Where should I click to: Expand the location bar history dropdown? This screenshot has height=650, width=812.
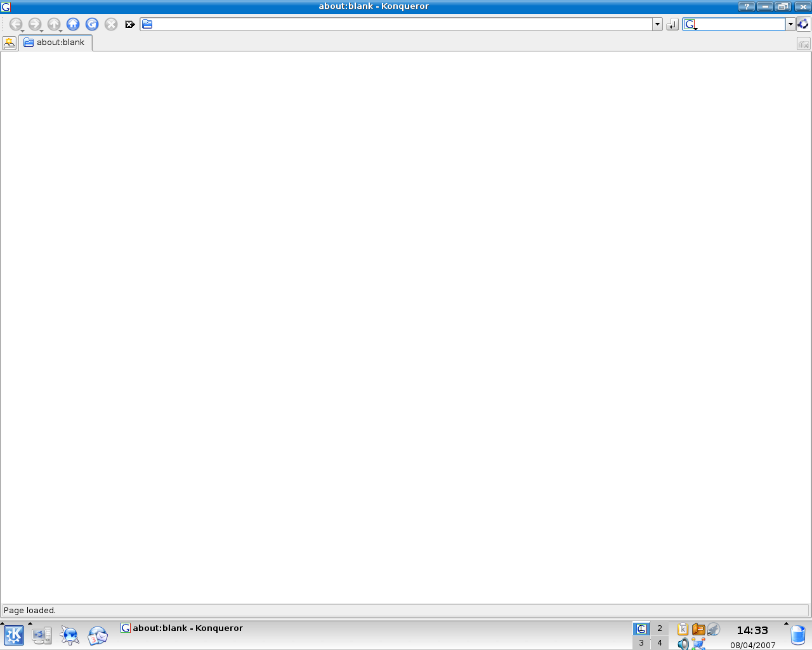[657, 24]
